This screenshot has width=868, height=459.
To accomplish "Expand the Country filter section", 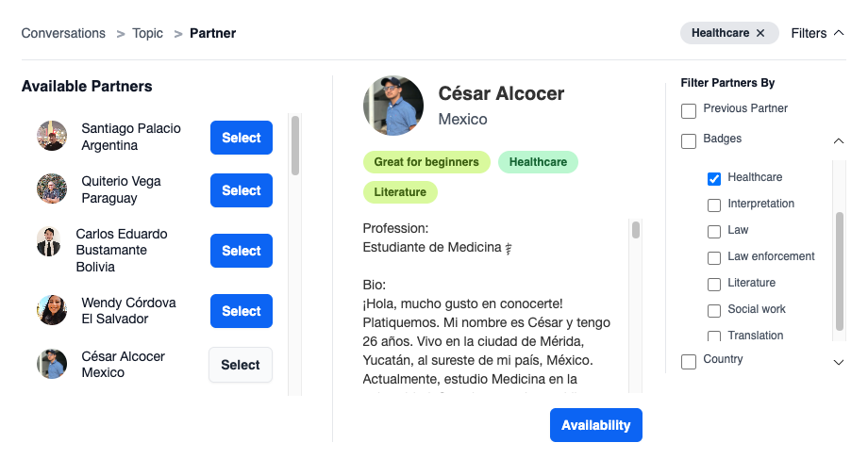I will click(839, 362).
